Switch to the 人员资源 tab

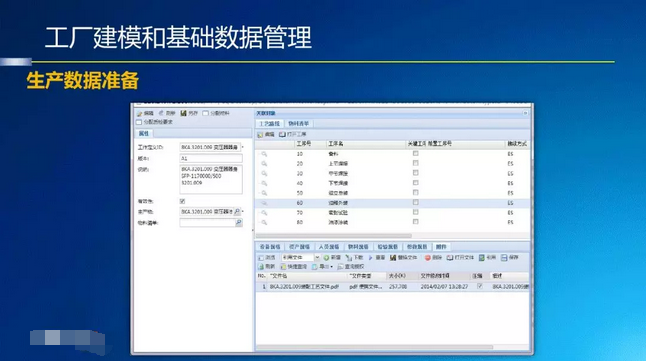329,247
